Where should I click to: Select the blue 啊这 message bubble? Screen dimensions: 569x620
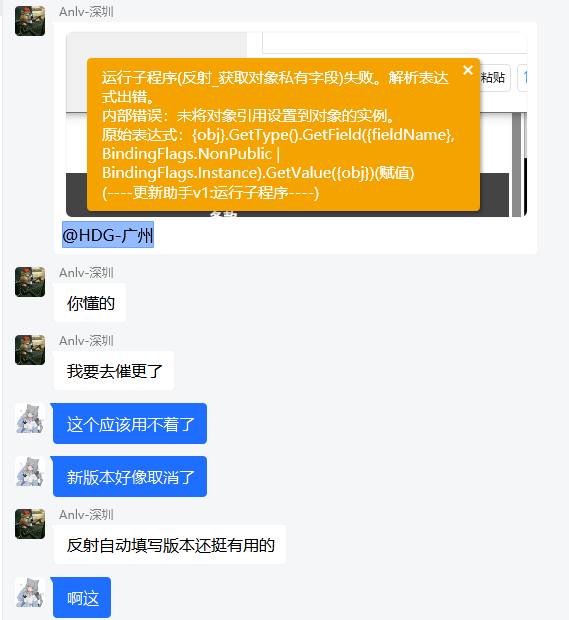82,597
